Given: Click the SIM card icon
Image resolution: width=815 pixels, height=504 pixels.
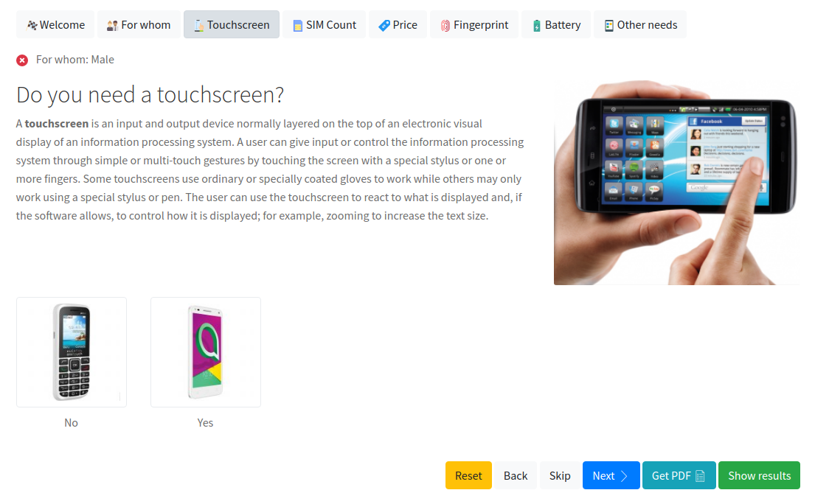Looking at the screenshot, I should pos(297,26).
